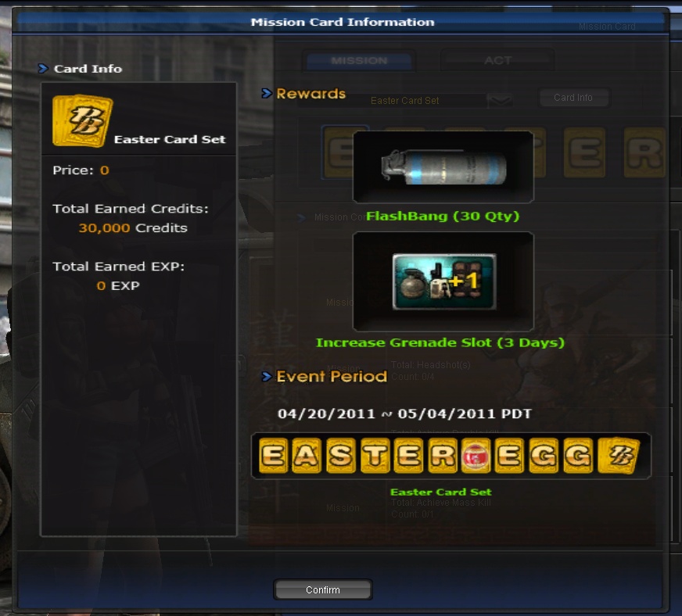The height and width of the screenshot is (616, 682).
Task: Click the Confirm button
Action: (323, 589)
